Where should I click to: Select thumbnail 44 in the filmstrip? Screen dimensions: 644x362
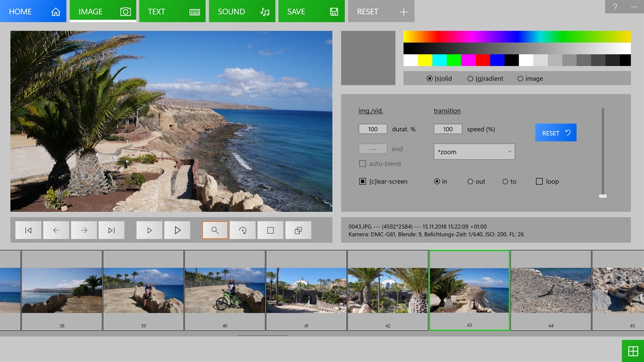(x=551, y=290)
